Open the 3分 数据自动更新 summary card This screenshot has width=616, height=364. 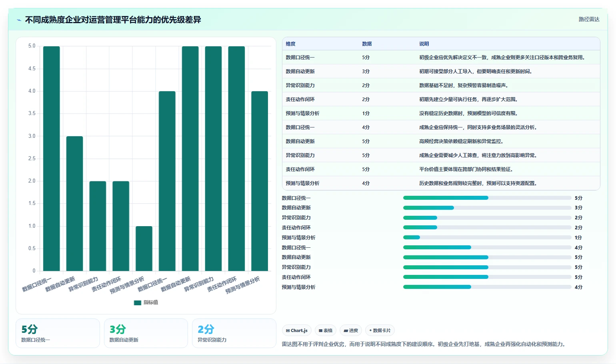point(146,333)
